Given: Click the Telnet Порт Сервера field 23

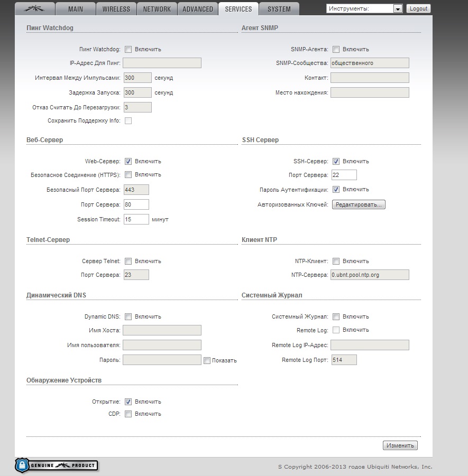Looking at the screenshot, I should click(136, 275).
